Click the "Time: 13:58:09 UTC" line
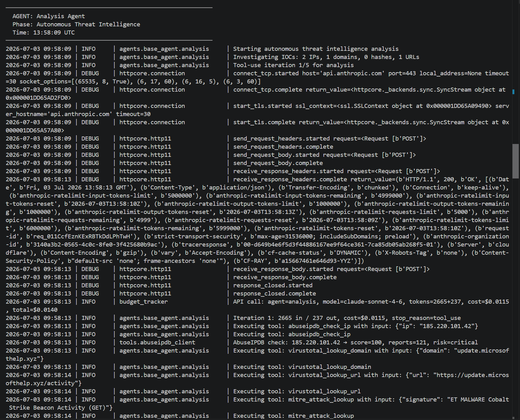520x420 pixels. pos(44,32)
